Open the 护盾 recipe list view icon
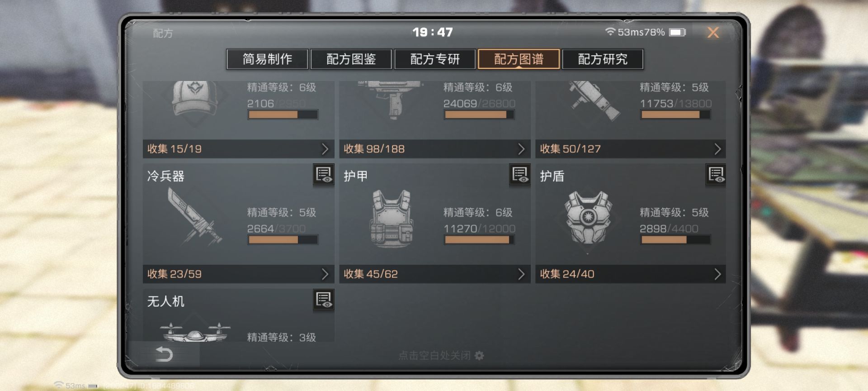The image size is (868, 391). [x=716, y=175]
